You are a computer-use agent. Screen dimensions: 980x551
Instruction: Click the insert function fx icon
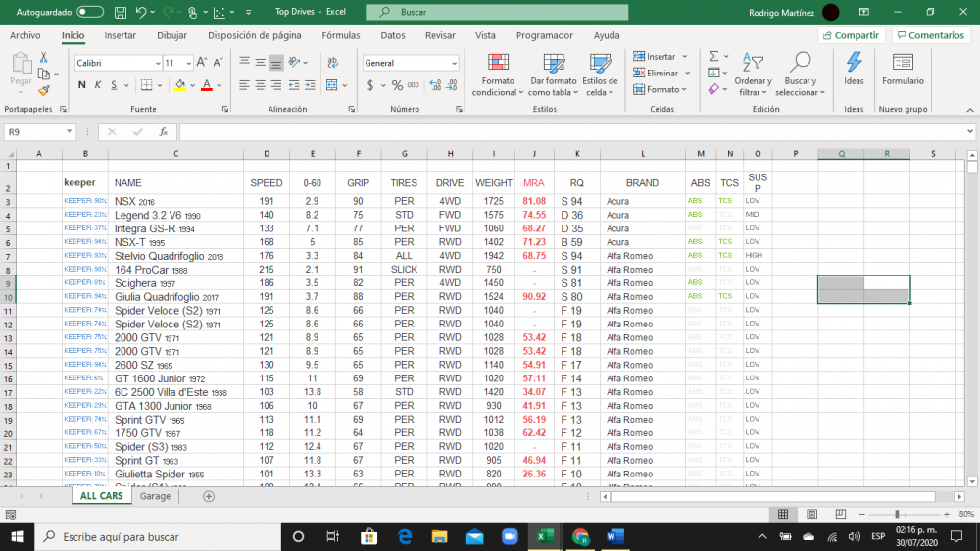click(x=163, y=132)
